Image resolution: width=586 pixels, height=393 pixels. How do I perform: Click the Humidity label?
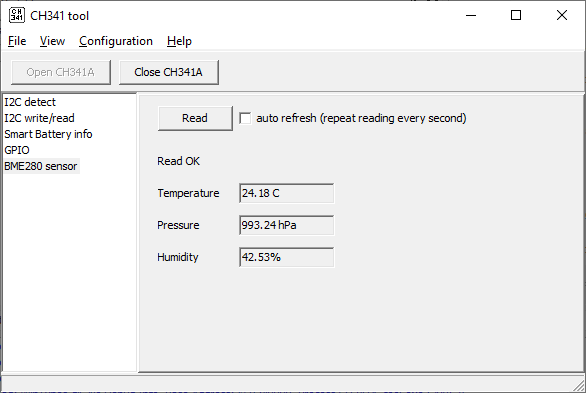click(x=178, y=257)
